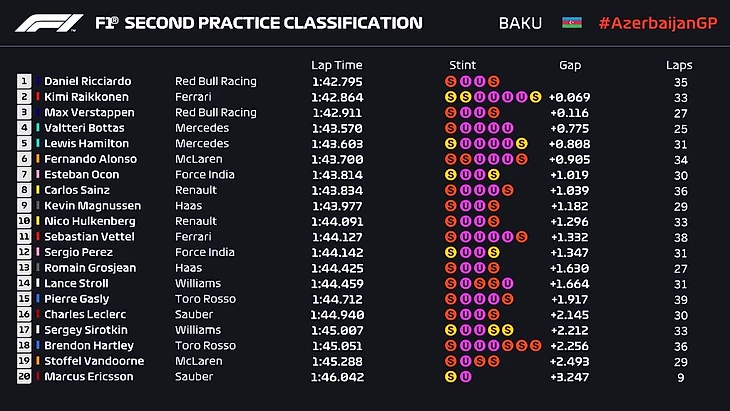Click Ferrari red color bar beside Raikkonen
The width and height of the screenshot is (730, 411).
38,97
